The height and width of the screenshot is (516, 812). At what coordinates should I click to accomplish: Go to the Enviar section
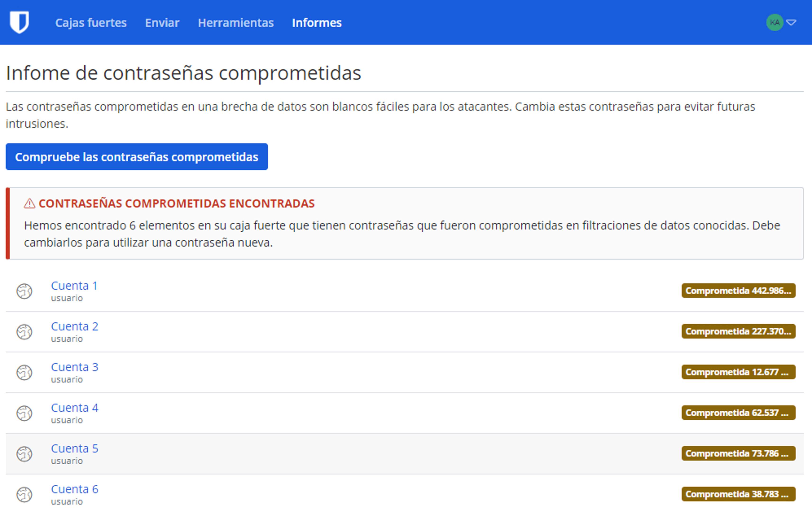[x=162, y=22]
